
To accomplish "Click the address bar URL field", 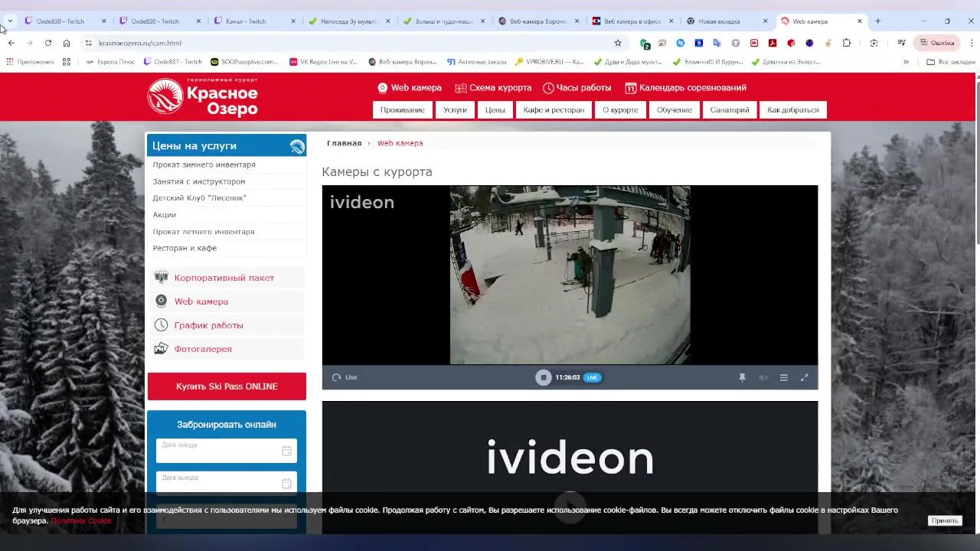I will tap(352, 43).
